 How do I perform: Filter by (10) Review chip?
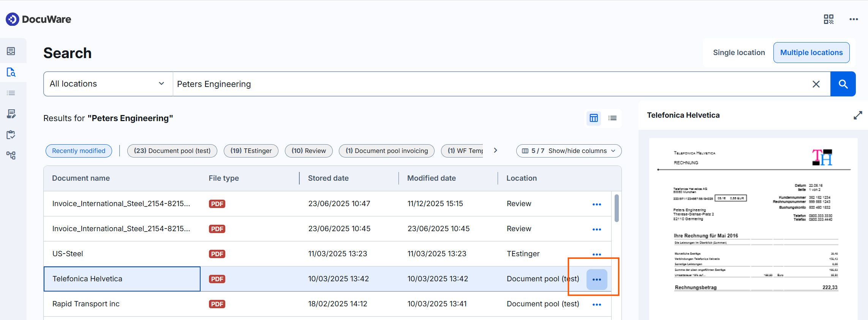click(309, 151)
